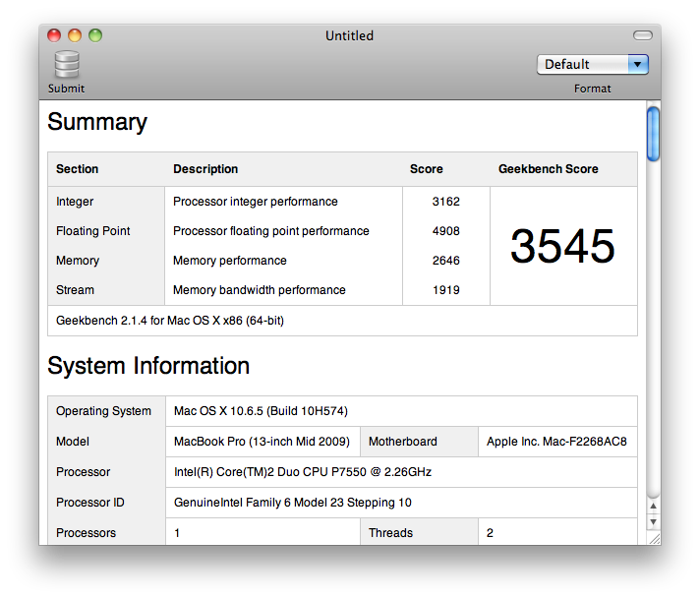Click the Summary heading
This screenshot has height=599, width=700.
pyautogui.click(x=97, y=122)
